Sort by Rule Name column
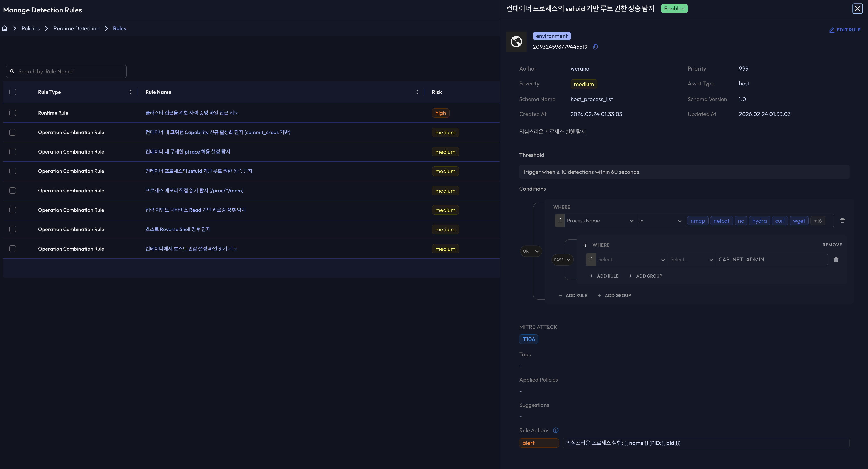The height and width of the screenshot is (469, 868). (417, 92)
